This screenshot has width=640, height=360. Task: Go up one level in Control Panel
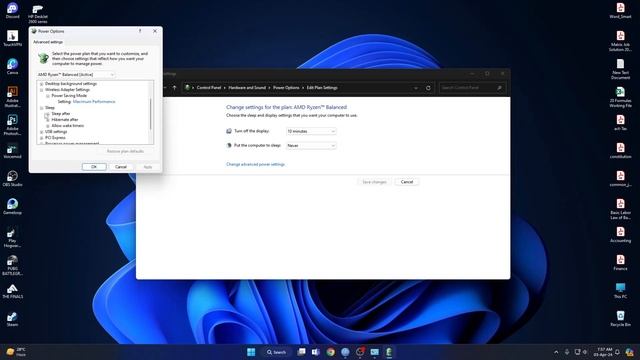tap(174, 88)
